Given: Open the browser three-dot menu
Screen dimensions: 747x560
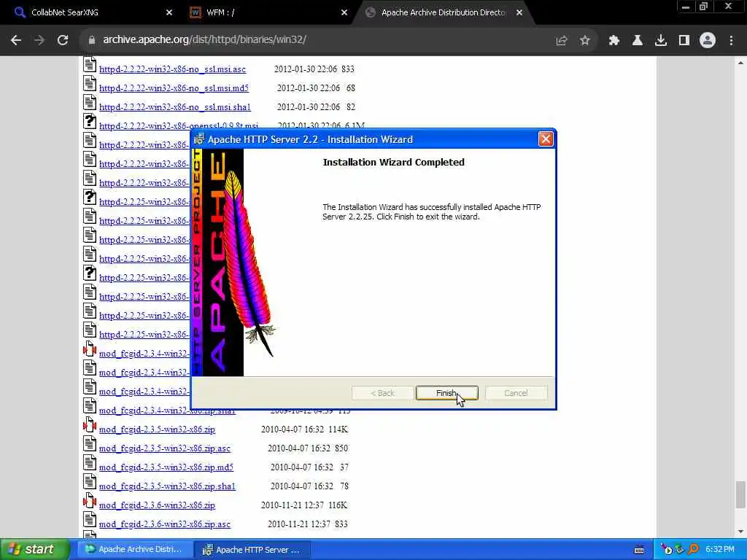Looking at the screenshot, I should click(x=731, y=41).
